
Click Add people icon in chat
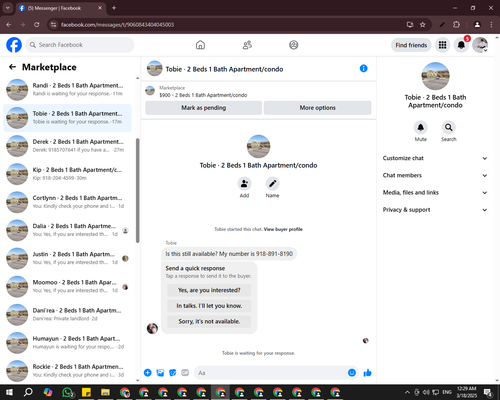coord(244,183)
